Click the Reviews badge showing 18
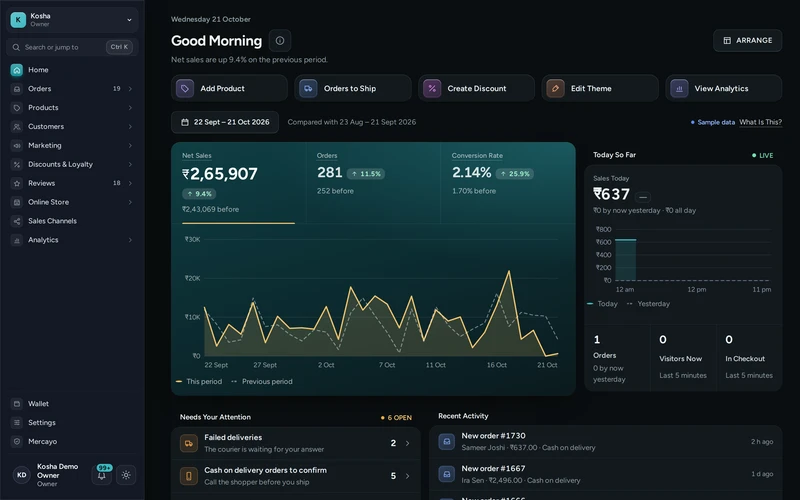The width and height of the screenshot is (800, 500). click(x=117, y=183)
